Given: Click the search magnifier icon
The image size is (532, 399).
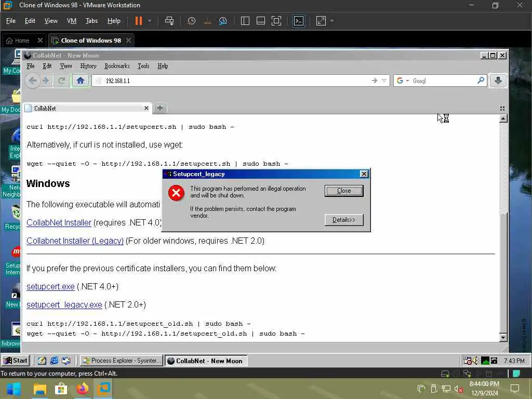Looking at the screenshot, I should point(481,81).
